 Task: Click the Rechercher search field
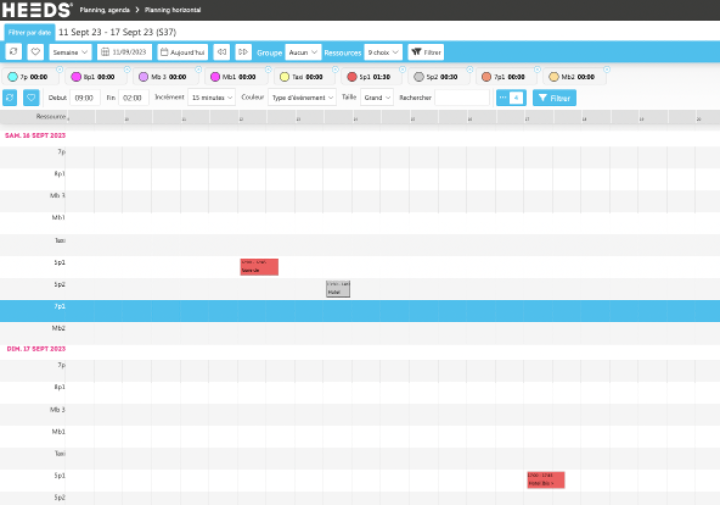tap(462, 97)
